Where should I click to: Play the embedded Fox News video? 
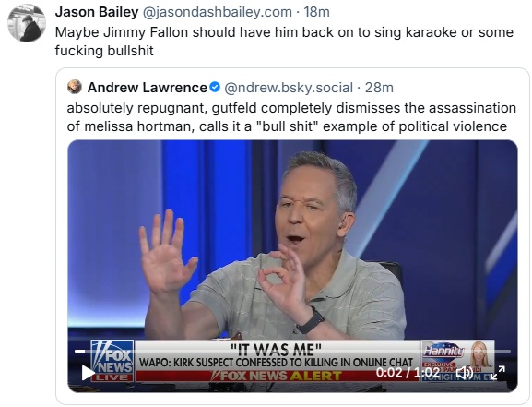(88, 373)
